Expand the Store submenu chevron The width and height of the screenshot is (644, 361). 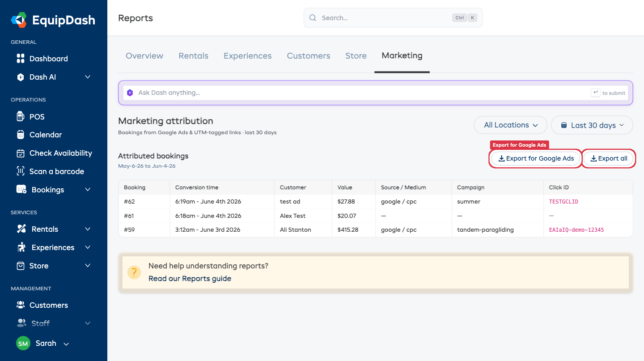(x=88, y=266)
